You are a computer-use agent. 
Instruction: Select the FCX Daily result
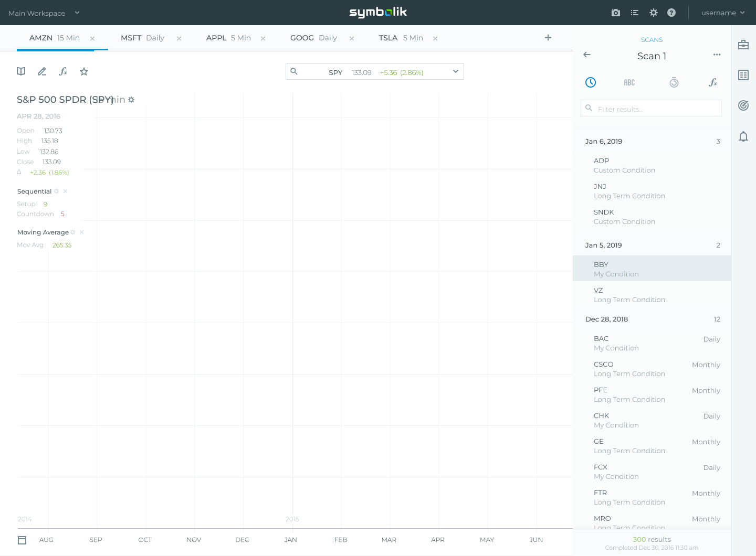pos(652,472)
